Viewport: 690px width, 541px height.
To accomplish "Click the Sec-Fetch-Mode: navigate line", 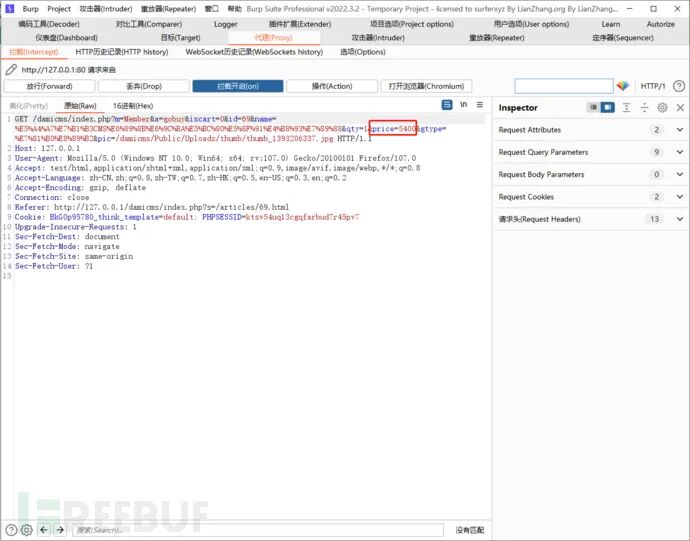I will tap(67, 246).
